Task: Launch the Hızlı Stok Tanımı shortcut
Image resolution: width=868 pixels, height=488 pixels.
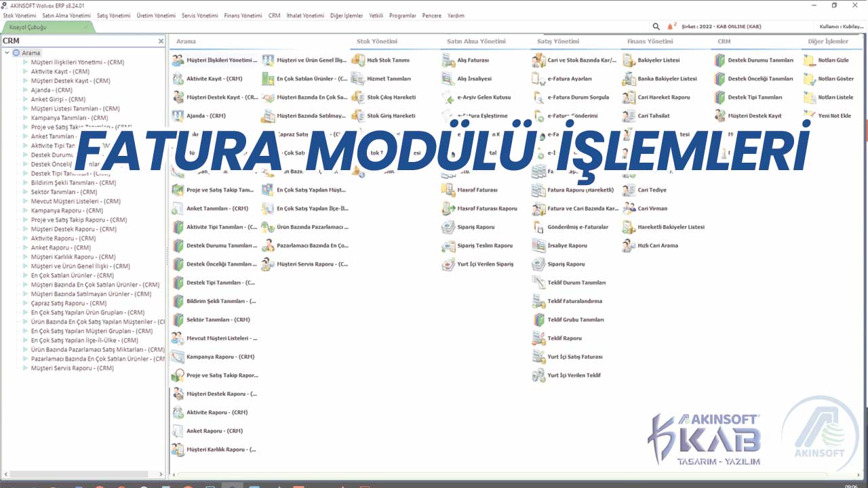Action: point(380,60)
